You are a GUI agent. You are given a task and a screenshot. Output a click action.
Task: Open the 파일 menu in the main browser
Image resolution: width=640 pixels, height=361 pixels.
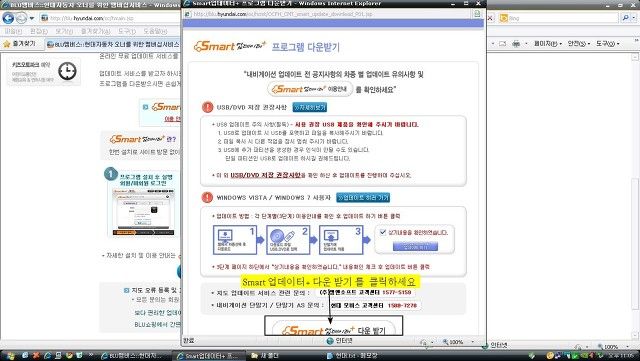[x=13, y=31]
